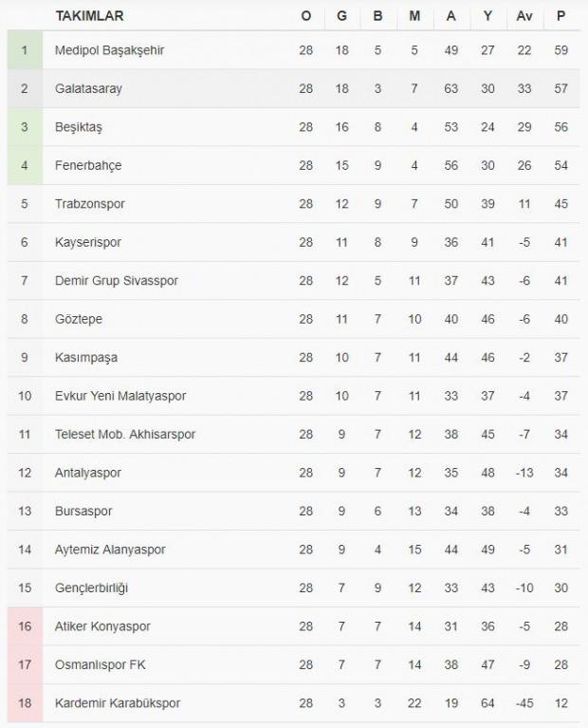Screen dimensions: 588x728
Task: Open the Göztepe team link
Action: click(80, 319)
